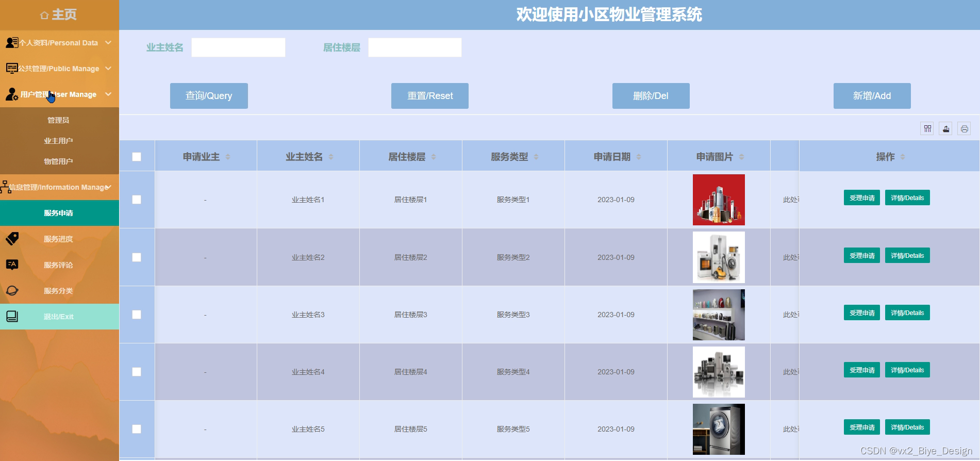Sort by 业主姓名 column arrows
This screenshot has width=980, height=461.
click(x=331, y=157)
